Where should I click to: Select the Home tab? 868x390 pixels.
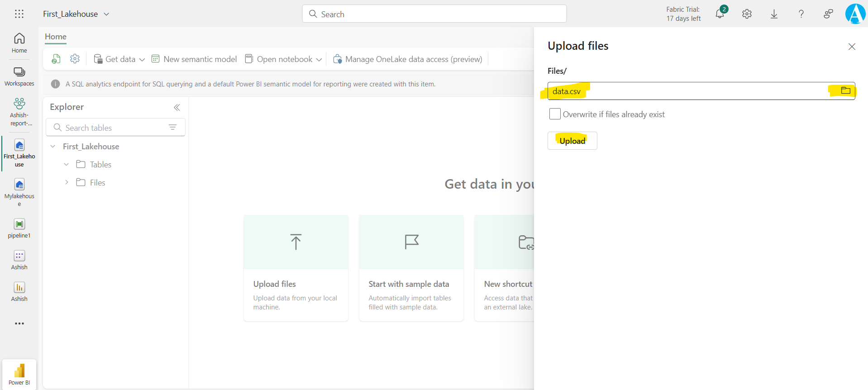pos(56,37)
